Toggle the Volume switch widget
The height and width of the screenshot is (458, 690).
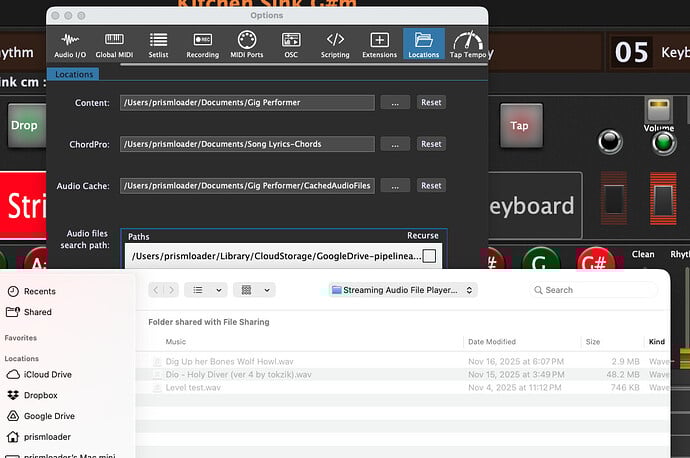tap(658, 110)
